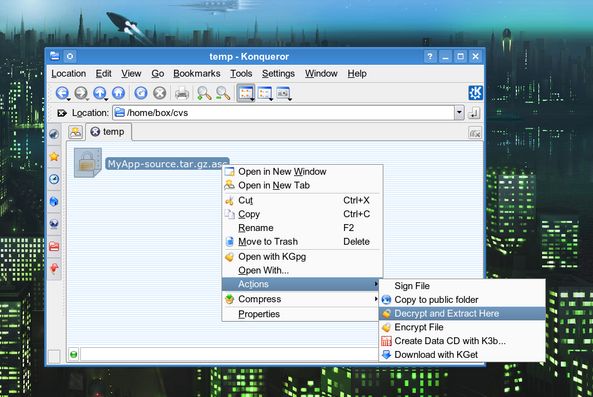Click the location path input field
Image resolution: width=593 pixels, height=397 pixels.
pyautogui.click(x=284, y=113)
